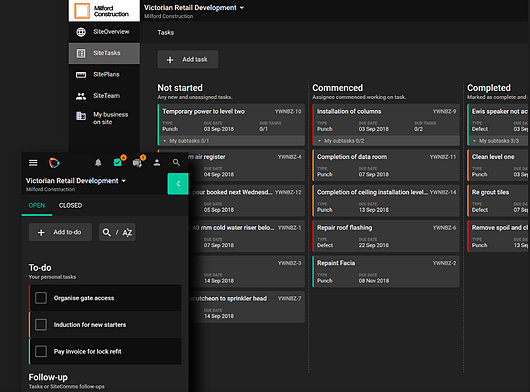Click the plus icon on Add task
The image size is (530, 392).
pos(170,60)
